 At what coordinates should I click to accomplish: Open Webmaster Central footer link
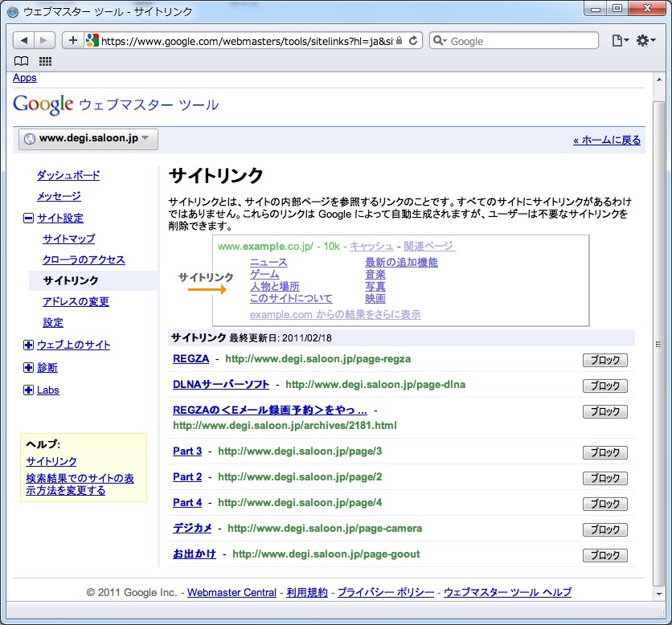[x=232, y=592]
